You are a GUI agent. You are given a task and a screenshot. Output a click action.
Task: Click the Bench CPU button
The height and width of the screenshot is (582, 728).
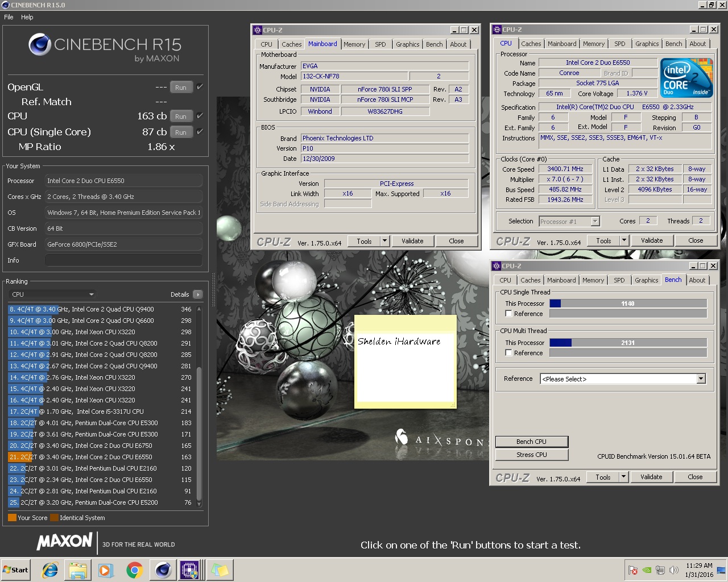click(x=532, y=442)
